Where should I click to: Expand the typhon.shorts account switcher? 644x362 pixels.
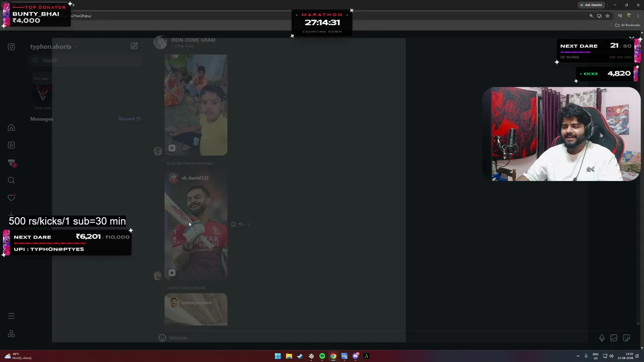click(x=54, y=47)
